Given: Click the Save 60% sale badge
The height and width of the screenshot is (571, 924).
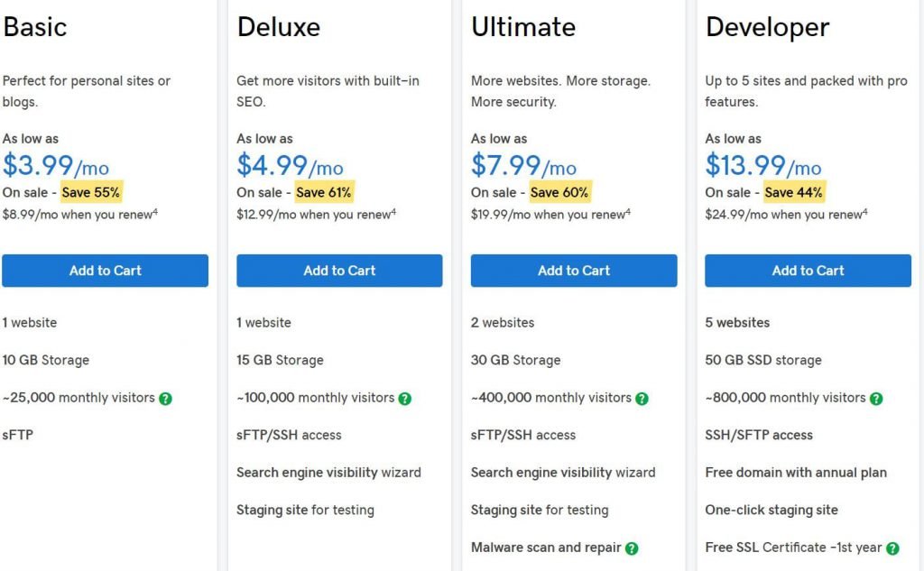Looking at the screenshot, I should (559, 192).
